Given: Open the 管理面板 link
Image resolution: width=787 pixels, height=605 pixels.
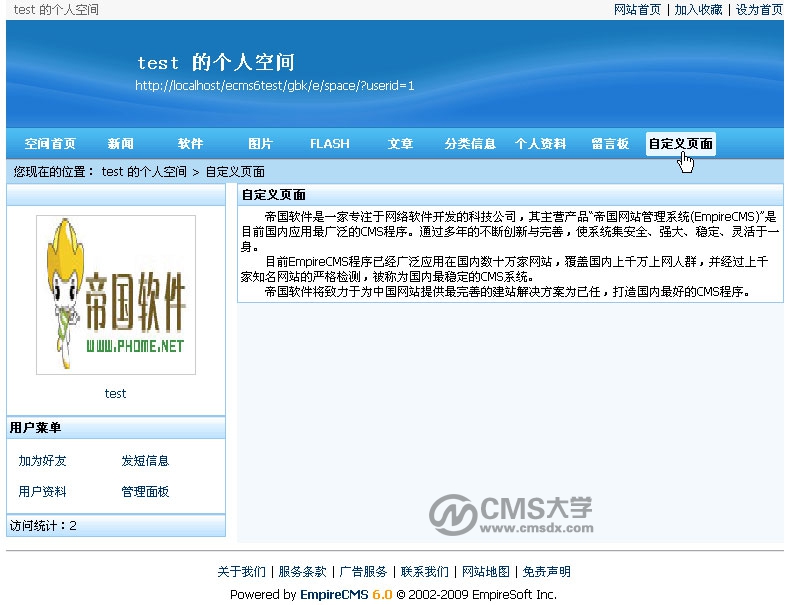Looking at the screenshot, I should click(x=145, y=492).
